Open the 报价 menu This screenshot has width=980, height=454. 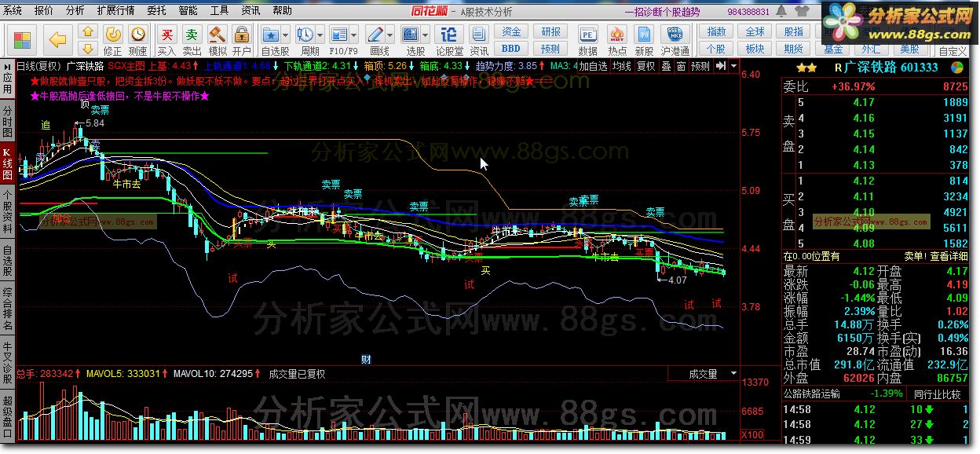[x=44, y=11]
